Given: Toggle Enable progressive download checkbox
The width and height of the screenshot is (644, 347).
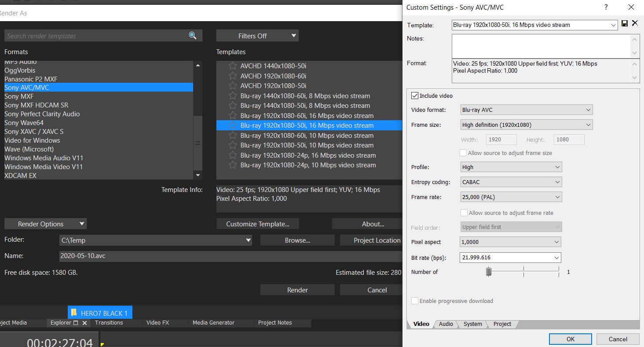Looking at the screenshot, I should point(414,301).
